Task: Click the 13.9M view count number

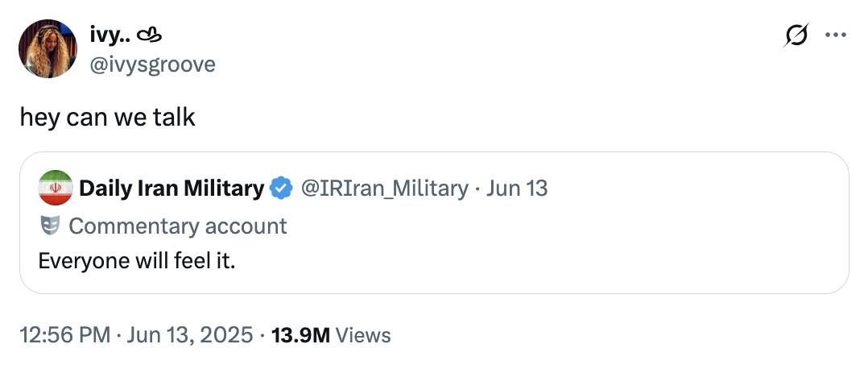Action: point(301,335)
